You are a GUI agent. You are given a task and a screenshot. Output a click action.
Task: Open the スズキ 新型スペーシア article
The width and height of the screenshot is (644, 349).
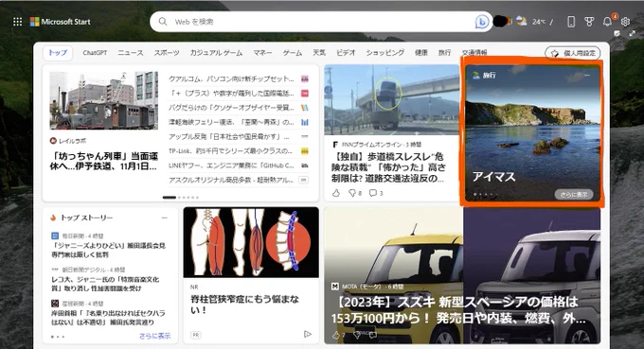[x=458, y=310]
